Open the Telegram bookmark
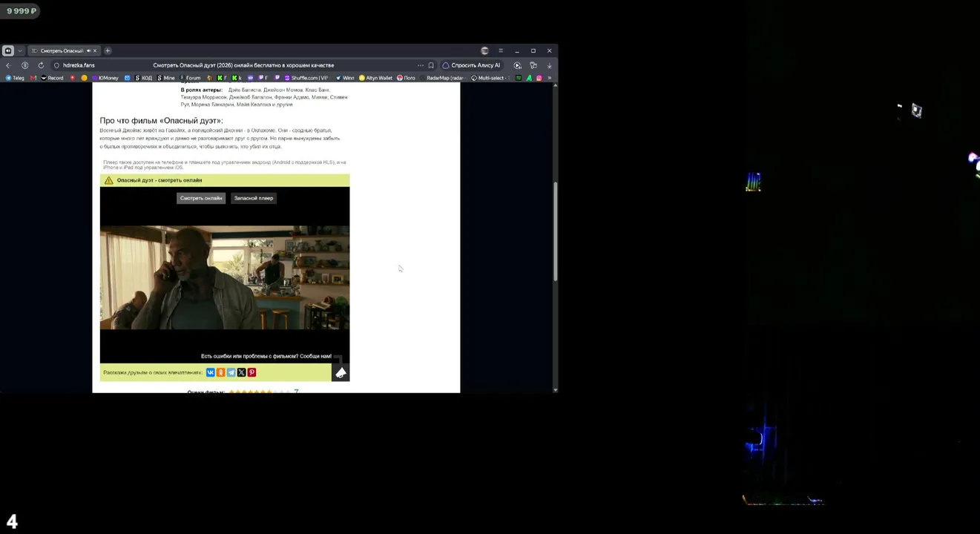Screen dimensions: 980x534 15,78
